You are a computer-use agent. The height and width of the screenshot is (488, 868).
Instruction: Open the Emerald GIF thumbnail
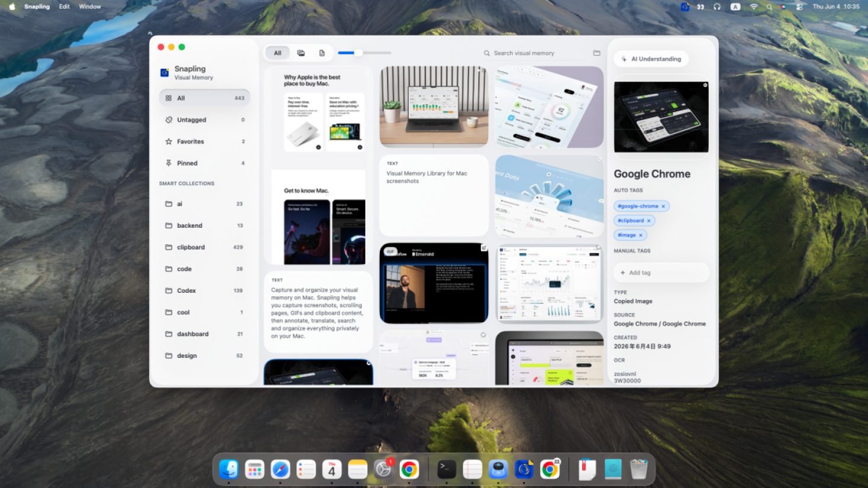click(x=434, y=283)
